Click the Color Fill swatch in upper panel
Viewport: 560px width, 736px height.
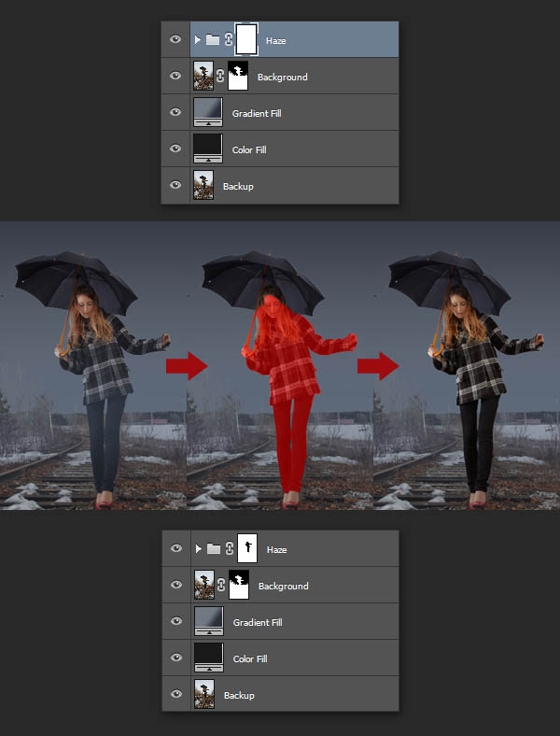coord(206,148)
